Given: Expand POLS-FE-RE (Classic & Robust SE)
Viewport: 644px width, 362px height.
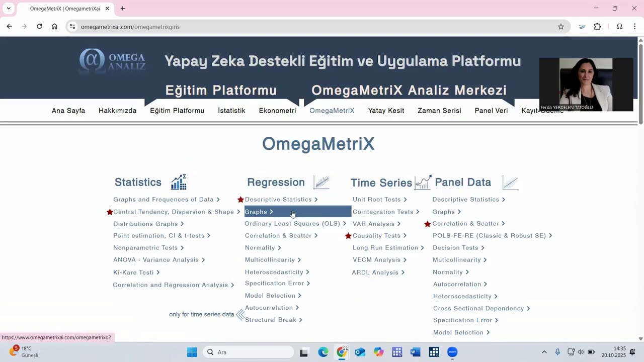Looking at the screenshot, I should 493,236.
